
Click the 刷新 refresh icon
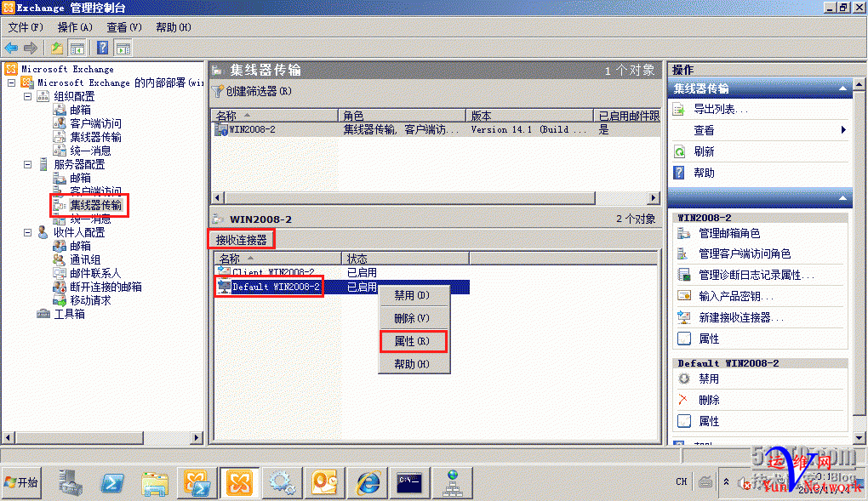point(679,151)
